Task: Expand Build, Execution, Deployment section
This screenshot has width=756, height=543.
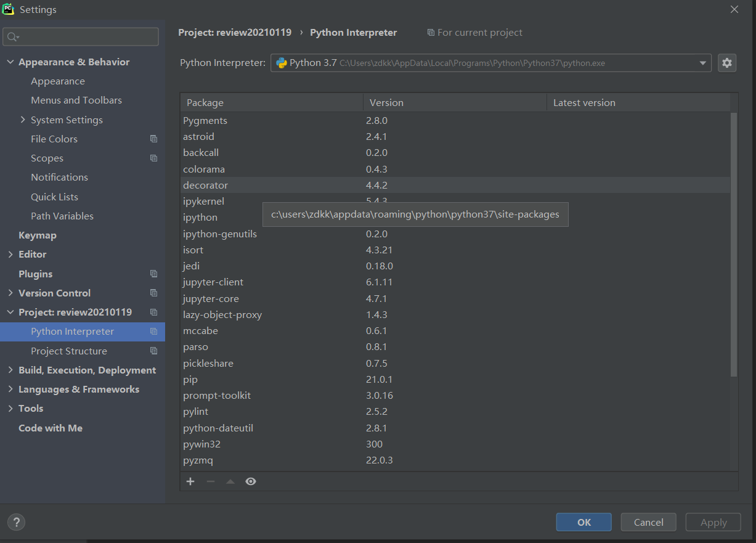Action: point(10,370)
